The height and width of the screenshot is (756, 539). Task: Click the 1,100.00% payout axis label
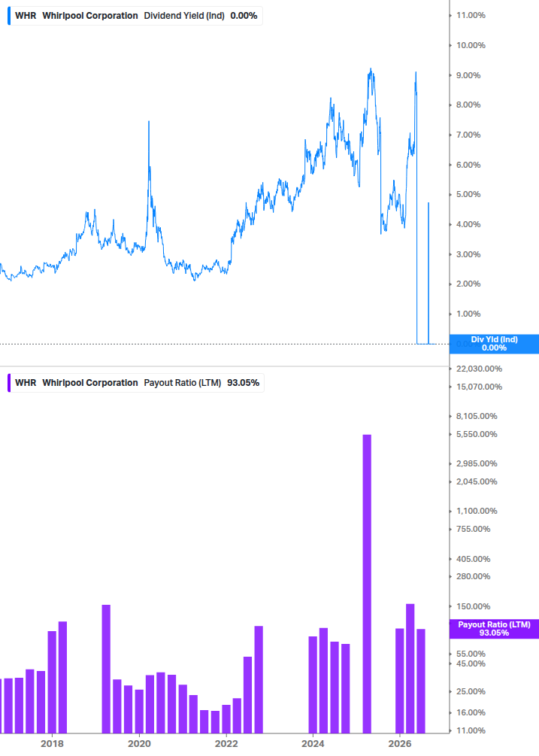coord(477,511)
